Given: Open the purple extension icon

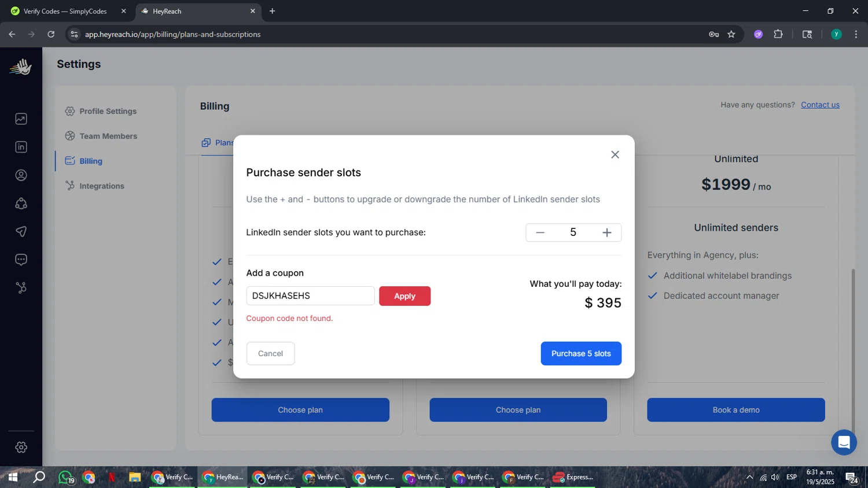Looking at the screenshot, I should click(758, 34).
